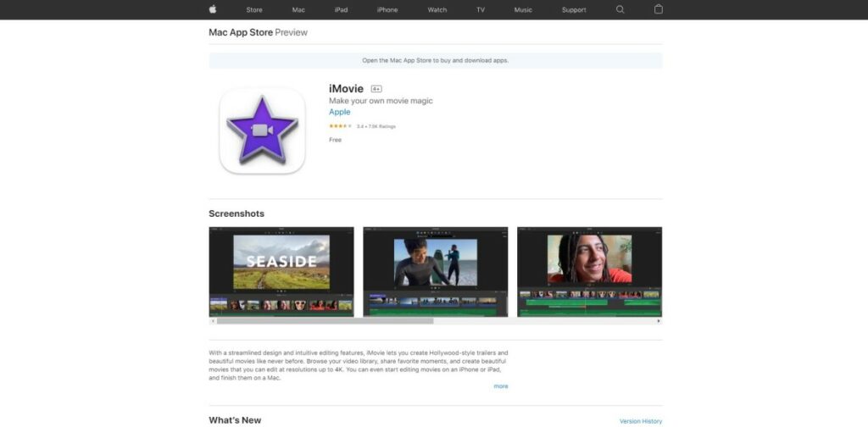
Task: Open the Store menu item
Action: point(254,10)
